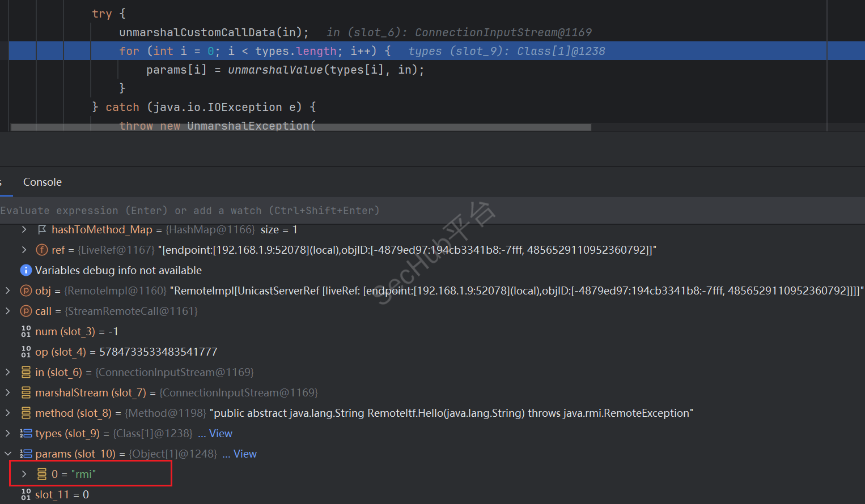Click the primitive icon next to num (slot_3)
This screenshot has width=865, height=504.
[26, 331]
